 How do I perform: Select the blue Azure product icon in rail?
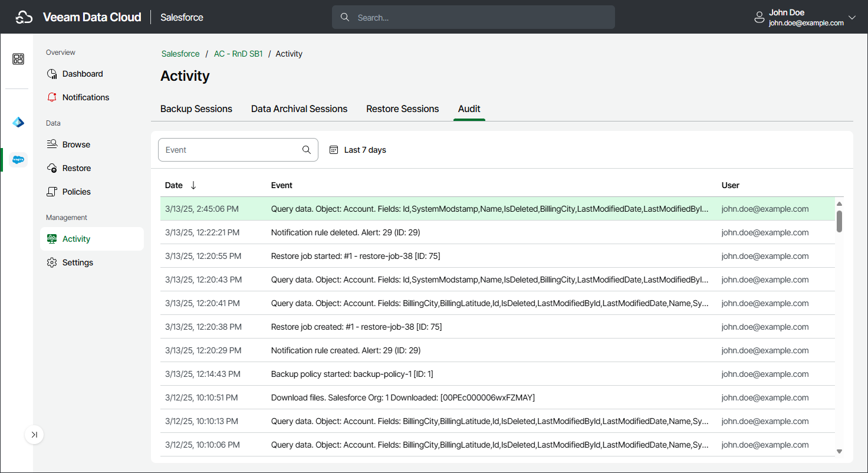coord(18,122)
